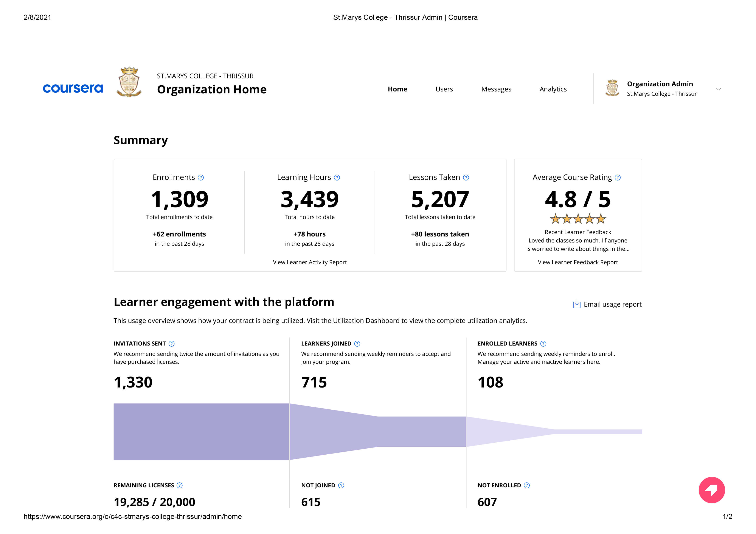756x534 pixels.
Task: Click the St. Marys College crest next to Organization Home
Action: (129, 82)
